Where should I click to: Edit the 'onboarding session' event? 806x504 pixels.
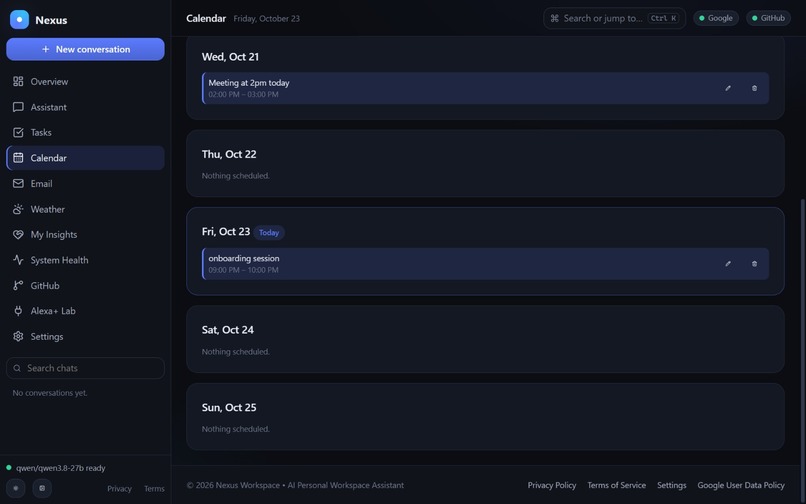tap(728, 264)
